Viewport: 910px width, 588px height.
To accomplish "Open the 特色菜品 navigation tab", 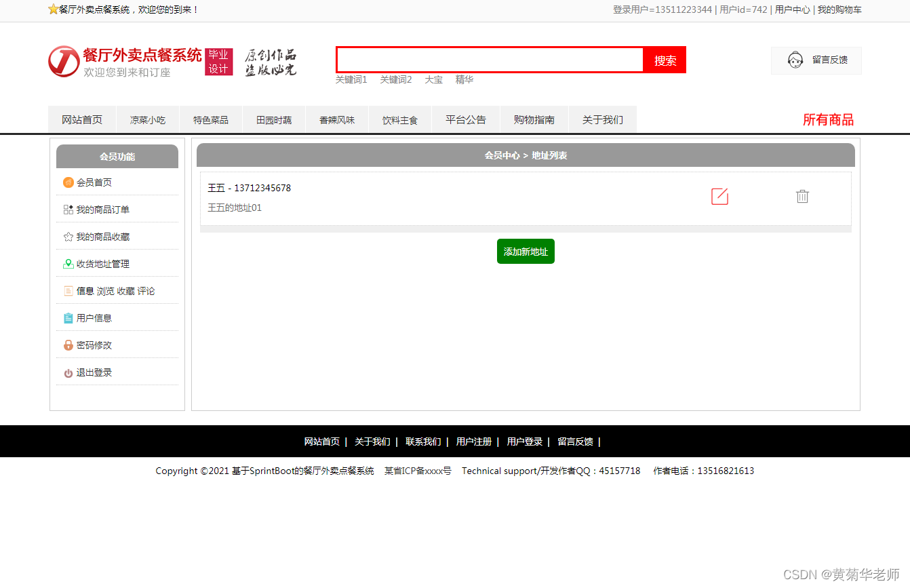I will 210,119.
